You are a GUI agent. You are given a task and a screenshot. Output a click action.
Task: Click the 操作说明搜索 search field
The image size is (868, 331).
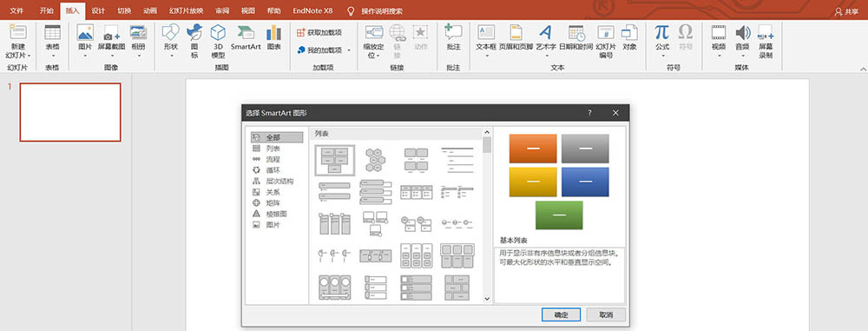coord(382,11)
